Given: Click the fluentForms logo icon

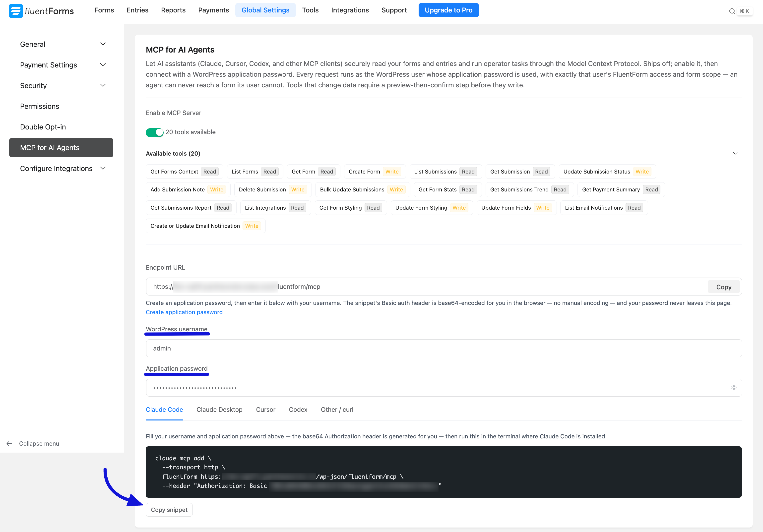Looking at the screenshot, I should (x=16, y=11).
